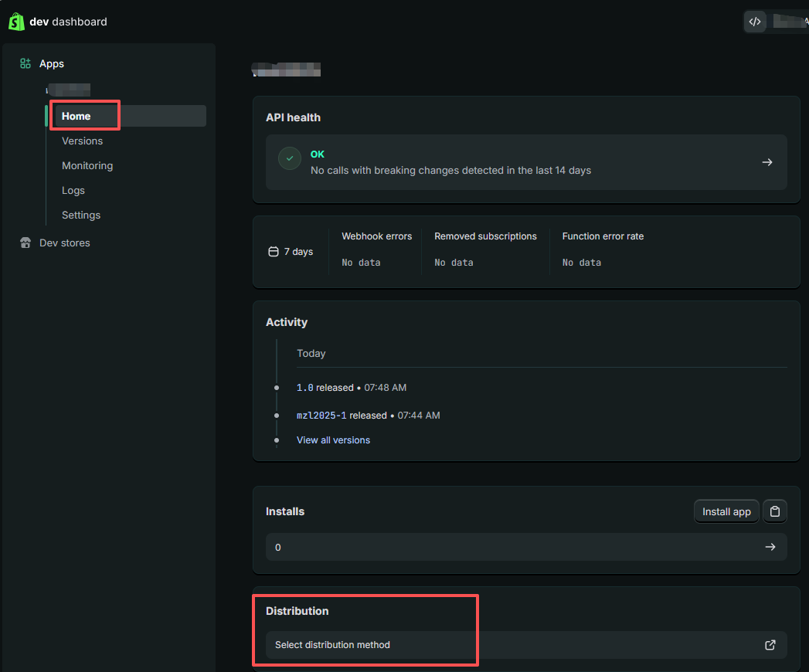Open the Logs page
The height and width of the screenshot is (672, 809).
[x=73, y=191]
